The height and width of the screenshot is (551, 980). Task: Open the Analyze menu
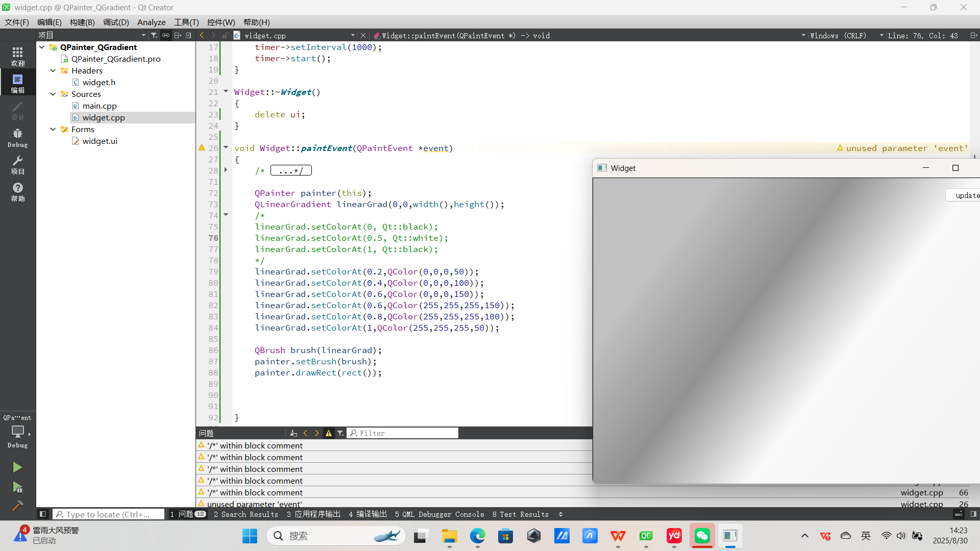click(151, 22)
